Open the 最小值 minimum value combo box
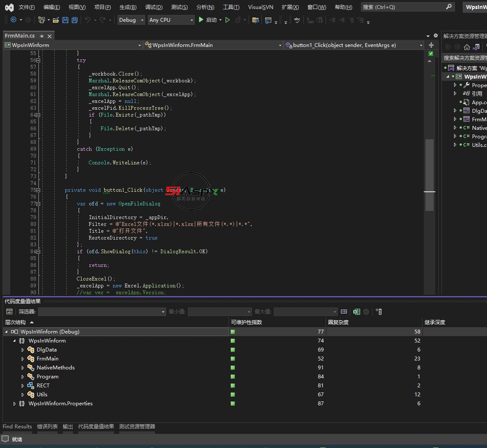Image resolution: width=487 pixels, height=448 pixels. (220, 312)
